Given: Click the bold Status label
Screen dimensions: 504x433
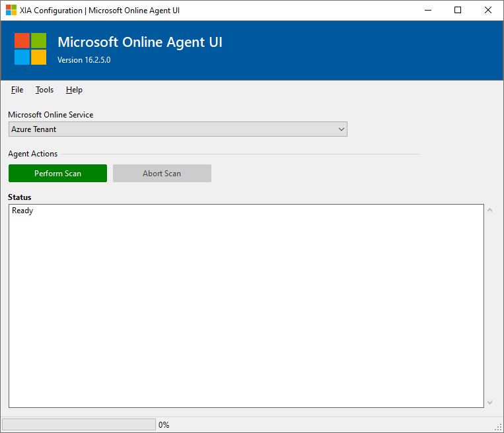Looking at the screenshot, I should tap(20, 197).
